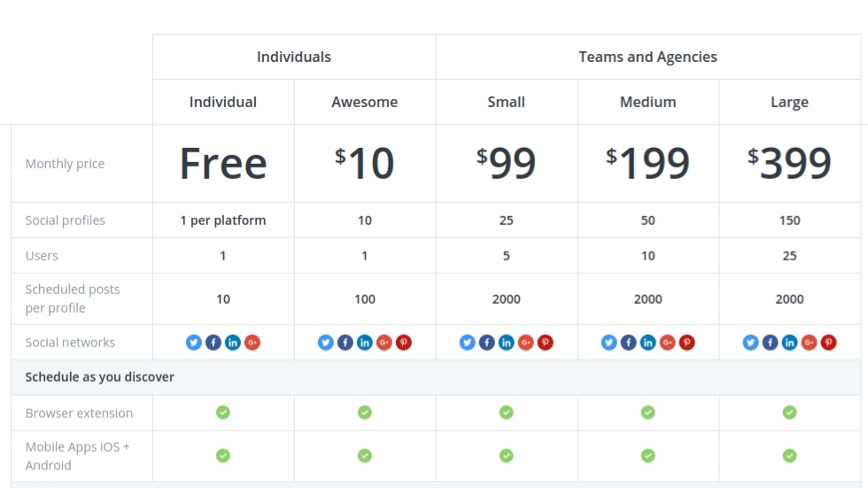This screenshot has width=868, height=488.
Task: Select the Individuals group header
Action: [x=294, y=57]
